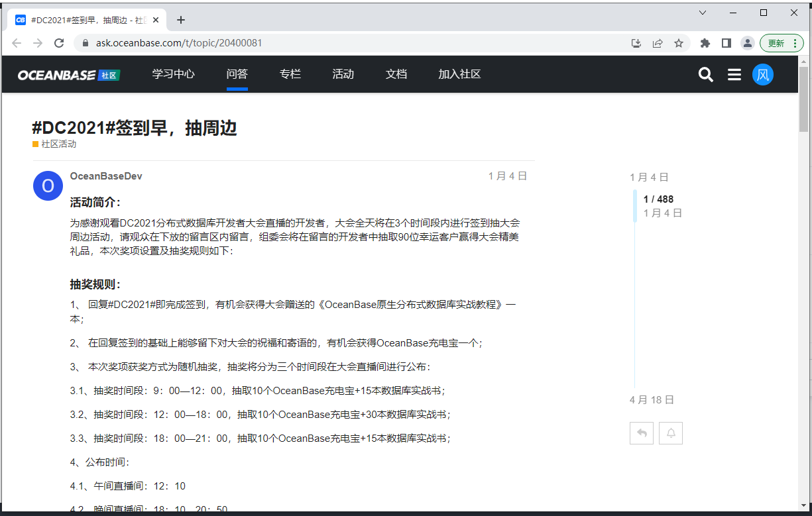Jump to timeline end 4月18日
812x516 pixels.
coord(652,400)
